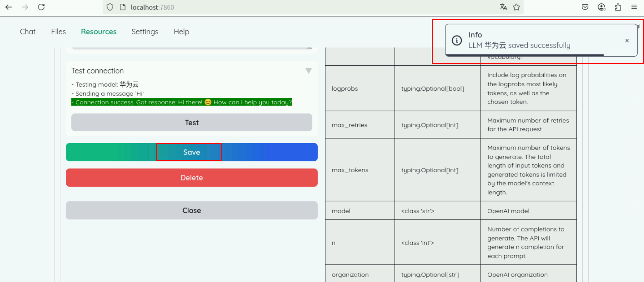Go forward with the browser forward arrow
The height and width of the screenshot is (282, 644).
point(25,7)
